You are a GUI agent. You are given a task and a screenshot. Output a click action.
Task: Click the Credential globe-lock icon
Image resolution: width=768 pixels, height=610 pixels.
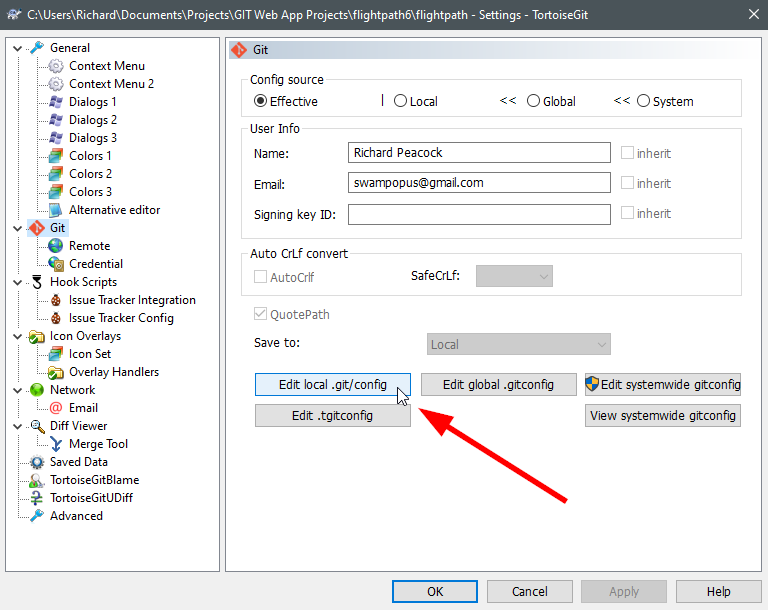[x=56, y=264]
